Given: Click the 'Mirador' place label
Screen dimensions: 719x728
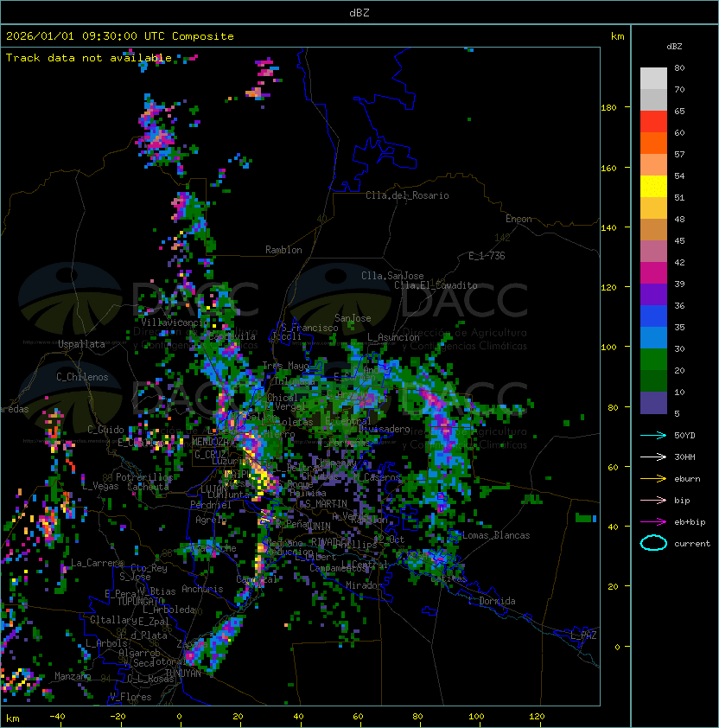Looking at the screenshot, I should 364,585.
